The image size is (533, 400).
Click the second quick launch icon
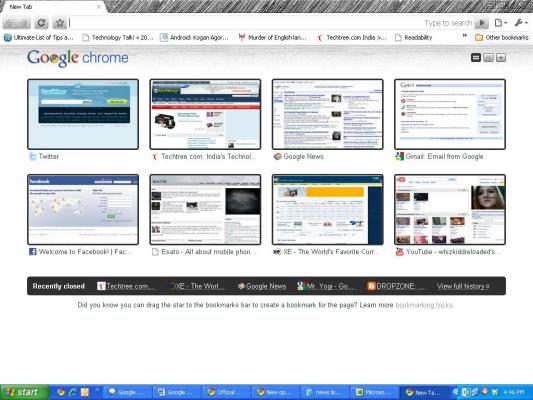point(73,392)
